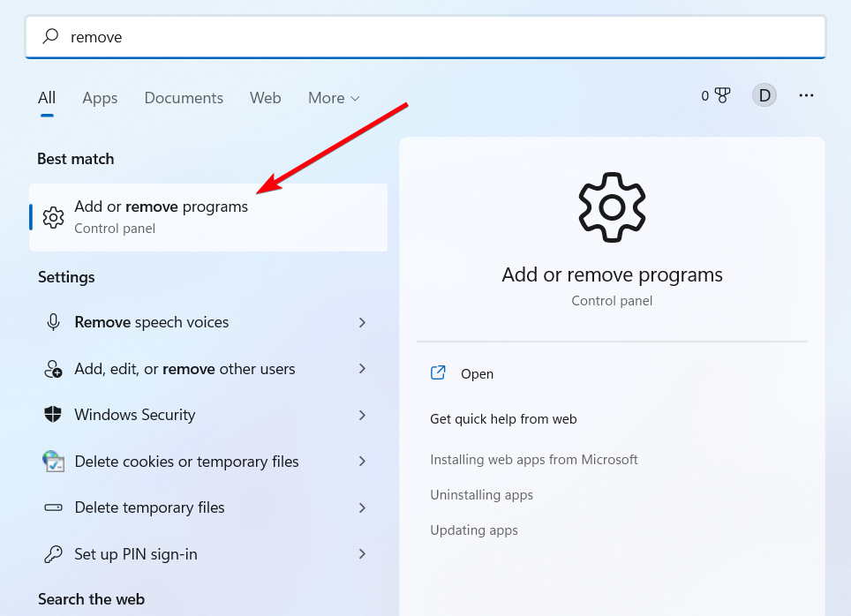
Task: Expand Delete temporary files chevron
Action: (x=362, y=507)
